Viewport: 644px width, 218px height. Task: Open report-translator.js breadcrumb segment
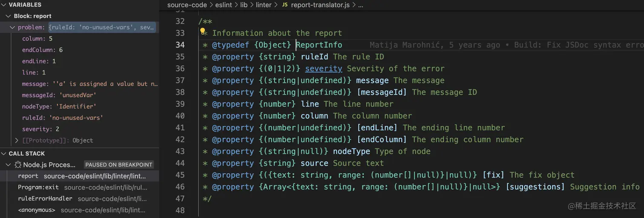(x=321, y=5)
